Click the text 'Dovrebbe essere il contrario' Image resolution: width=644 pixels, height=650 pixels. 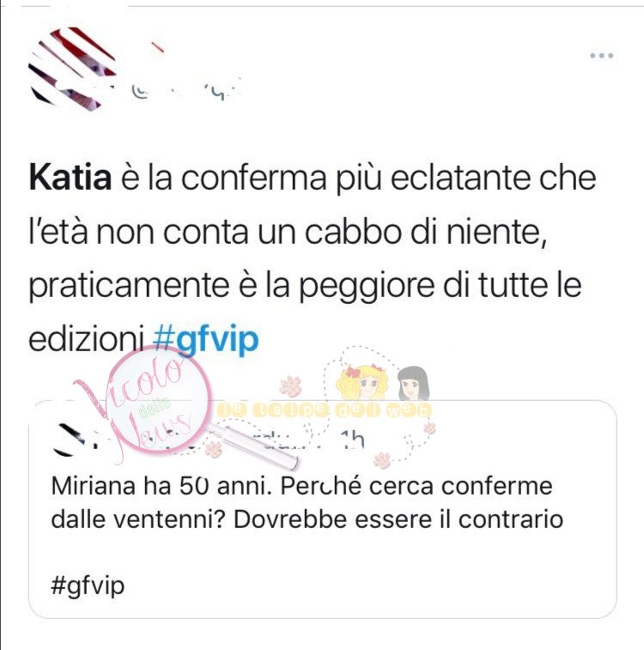pyautogui.click(x=398, y=519)
